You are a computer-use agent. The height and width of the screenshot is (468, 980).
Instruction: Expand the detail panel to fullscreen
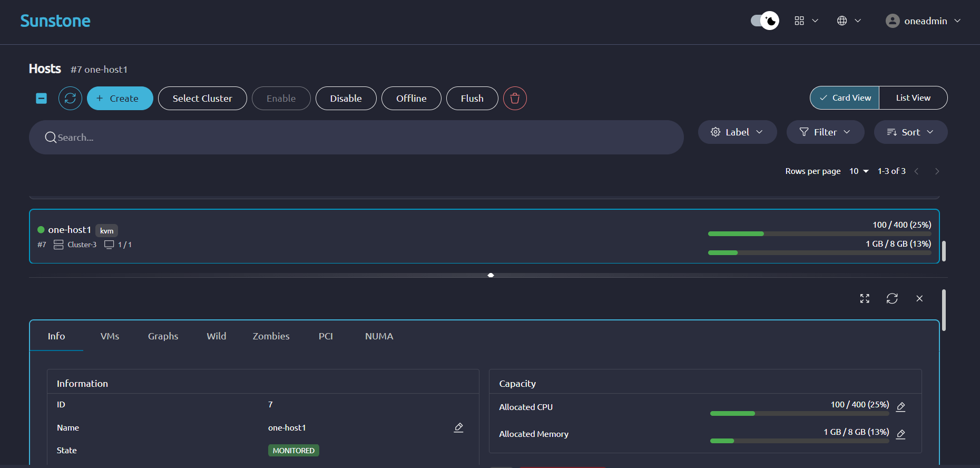click(865, 299)
